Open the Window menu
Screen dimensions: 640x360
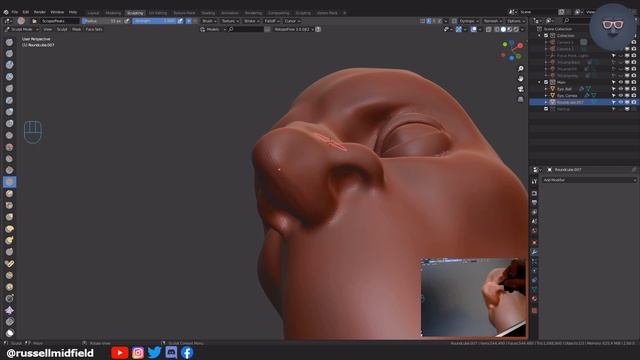click(57, 12)
